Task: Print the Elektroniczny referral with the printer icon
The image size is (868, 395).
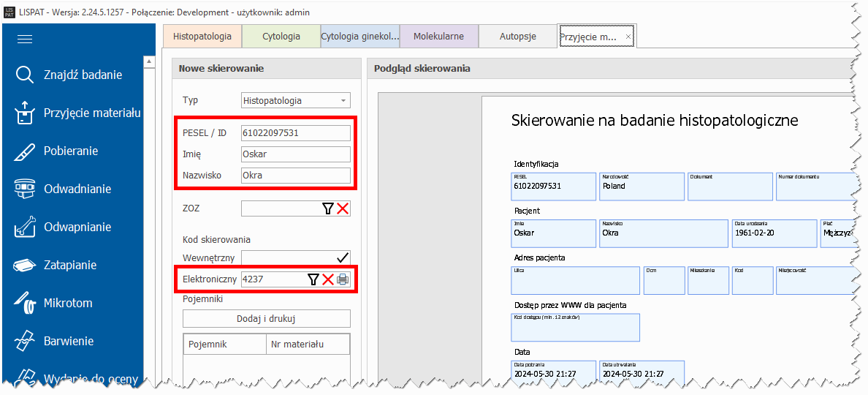Action: [x=343, y=279]
